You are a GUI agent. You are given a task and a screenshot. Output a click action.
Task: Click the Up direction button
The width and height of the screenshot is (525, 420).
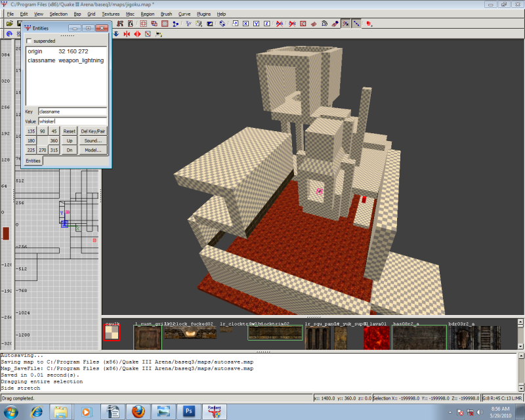(x=70, y=140)
